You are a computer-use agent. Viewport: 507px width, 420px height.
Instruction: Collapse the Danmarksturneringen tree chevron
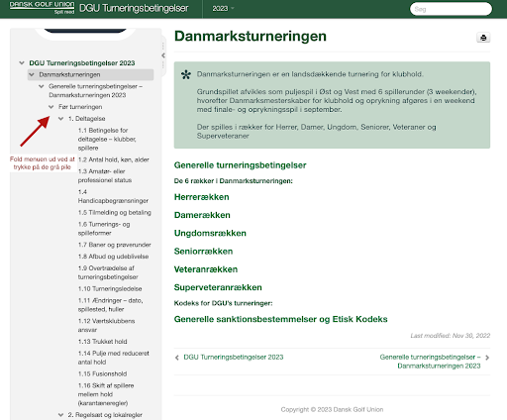(x=32, y=74)
